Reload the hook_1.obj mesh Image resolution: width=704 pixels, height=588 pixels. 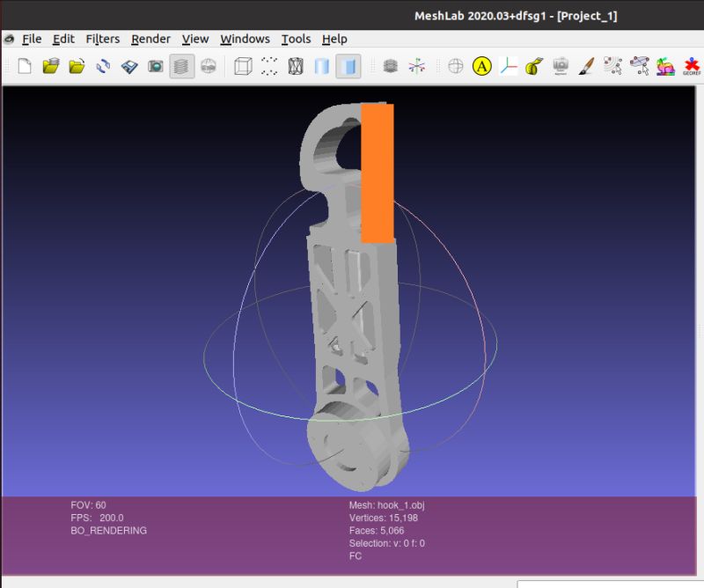click(102, 66)
